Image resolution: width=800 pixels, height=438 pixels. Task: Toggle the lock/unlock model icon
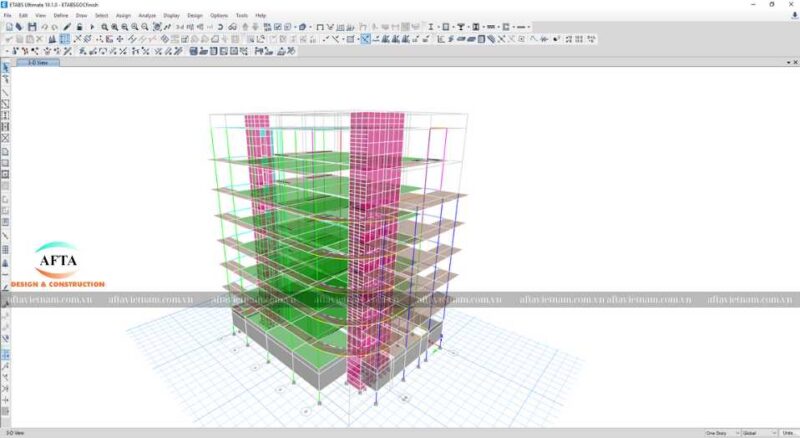point(79,27)
